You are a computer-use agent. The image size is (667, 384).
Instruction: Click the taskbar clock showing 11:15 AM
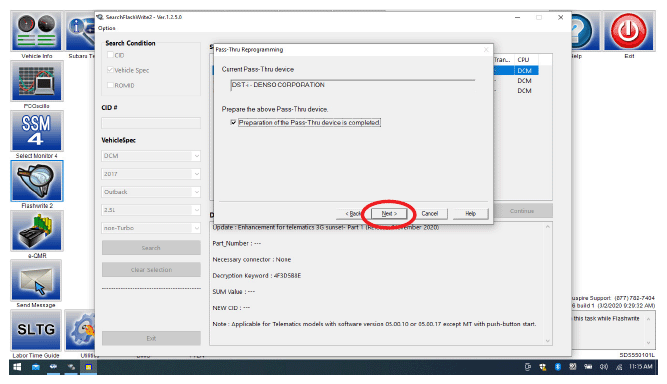[x=640, y=367]
